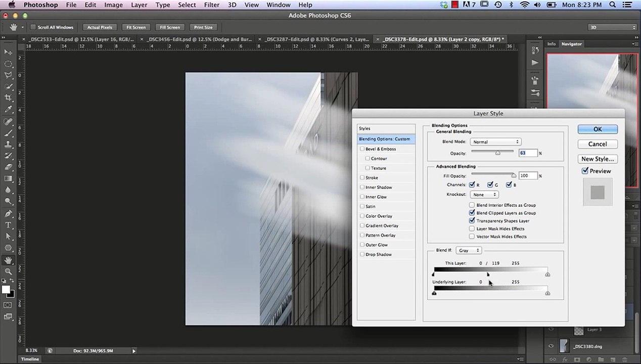
Task: Open the Filter menu
Action: [211, 5]
